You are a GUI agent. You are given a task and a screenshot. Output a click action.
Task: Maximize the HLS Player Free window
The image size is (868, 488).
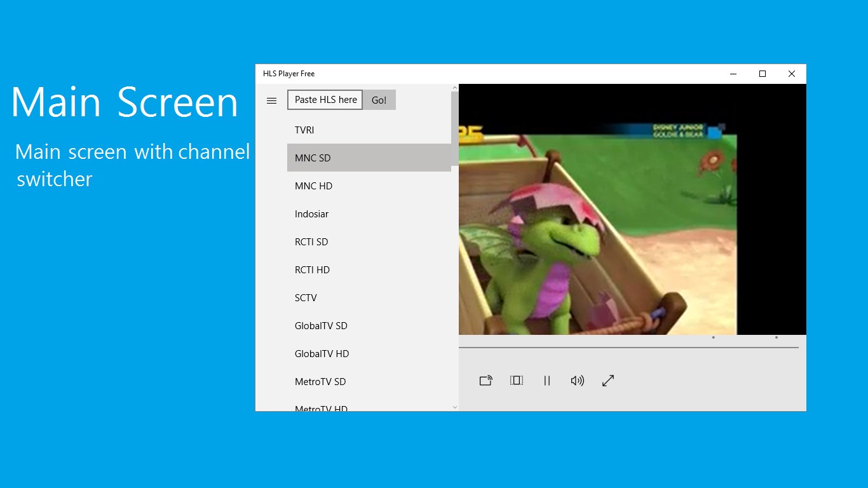(x=763, y=74)
